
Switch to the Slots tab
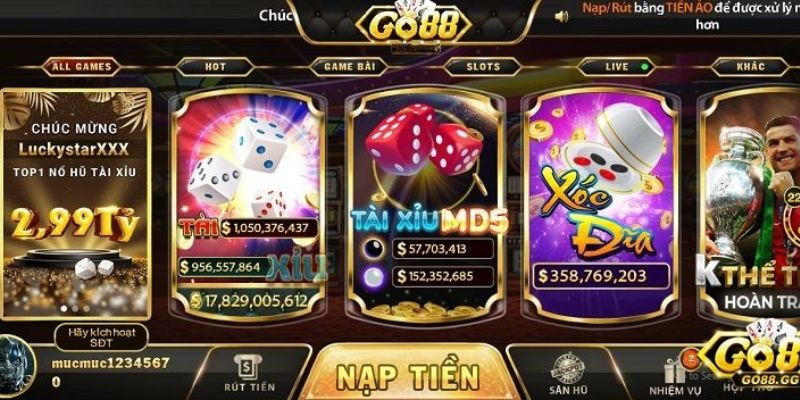coord(483,67)
